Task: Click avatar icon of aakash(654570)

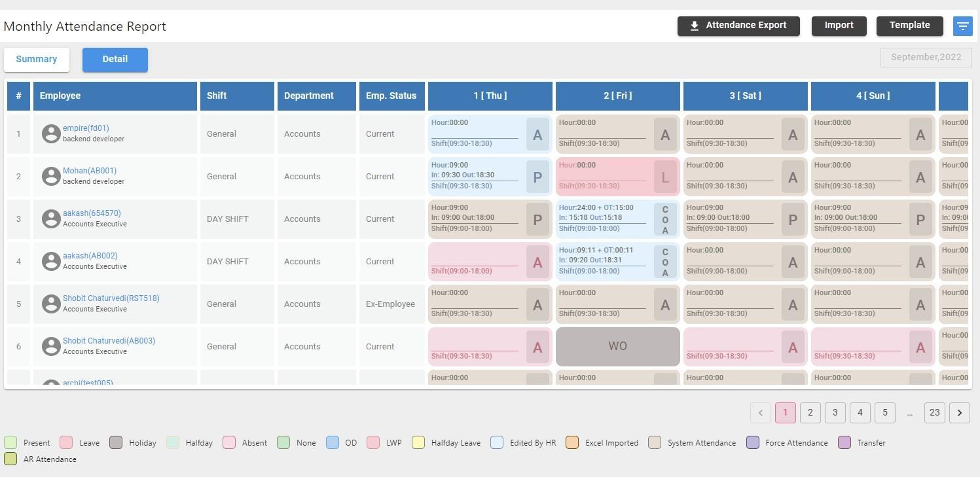Action: click(x=51, y=219)
